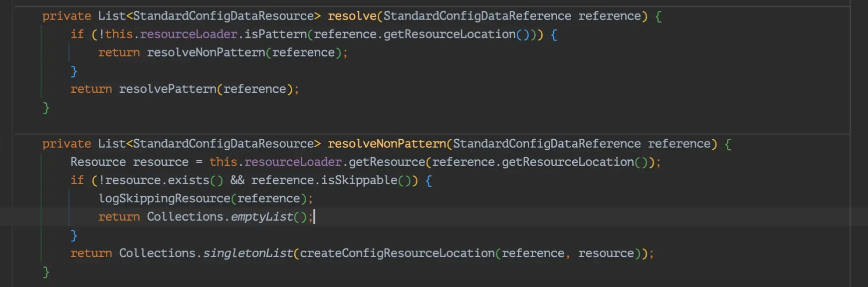Click 'resolveNonPattern' in the method declaration
This screenshot has height=287, width=868.
[387, 144]
